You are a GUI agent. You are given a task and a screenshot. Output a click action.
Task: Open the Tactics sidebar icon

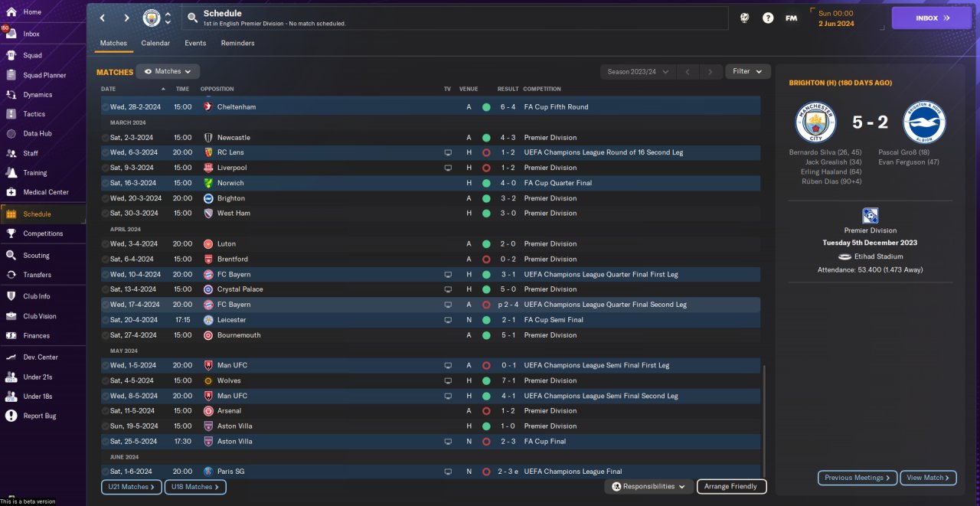click(11, 114)
